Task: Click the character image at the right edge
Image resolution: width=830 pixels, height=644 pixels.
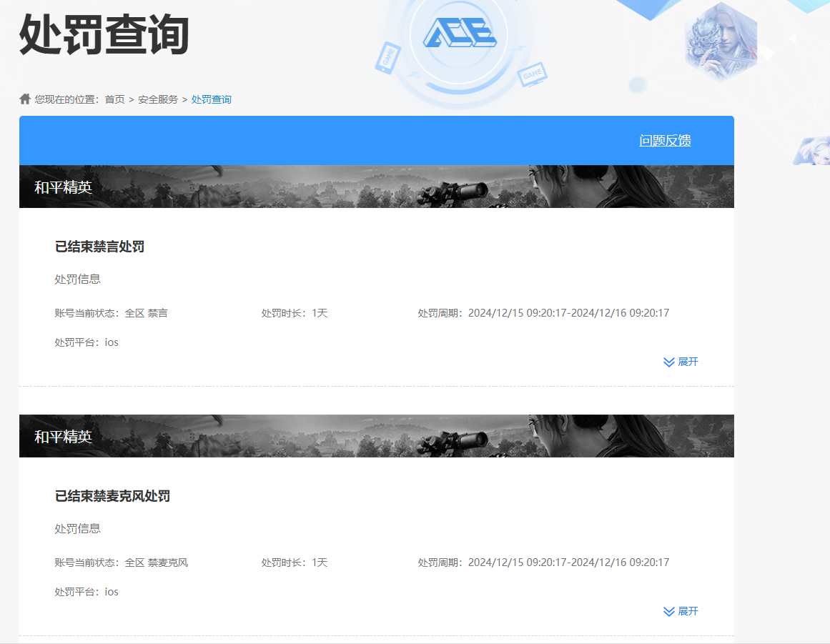Action: coord(812,151)
